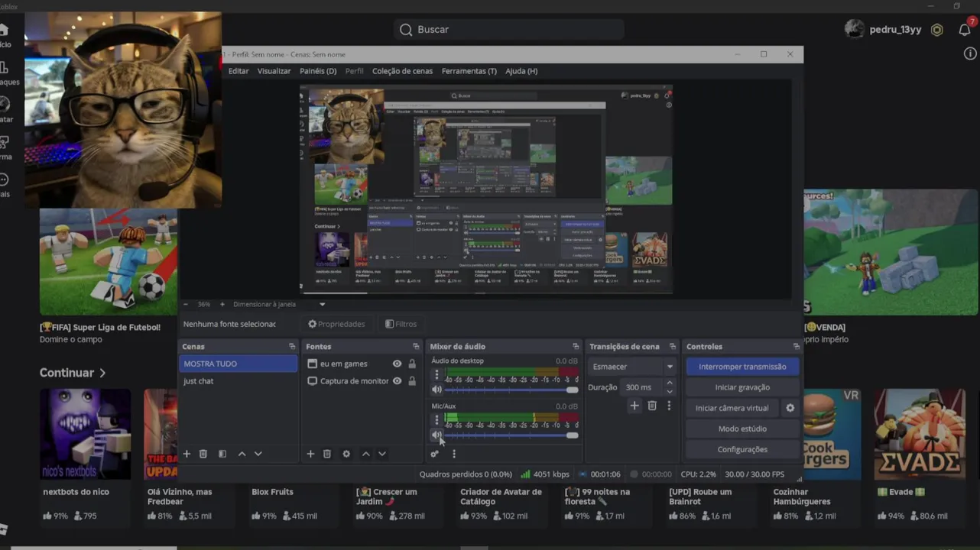Move source up in Fontes panel
Image resolution: width=980 pixels, height=550 pixels.
tap(366, 454)
